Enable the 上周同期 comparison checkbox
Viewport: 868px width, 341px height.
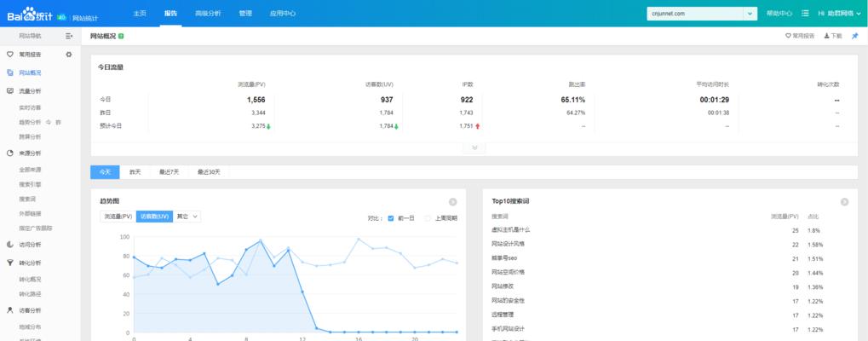click(x=428, y=217)
